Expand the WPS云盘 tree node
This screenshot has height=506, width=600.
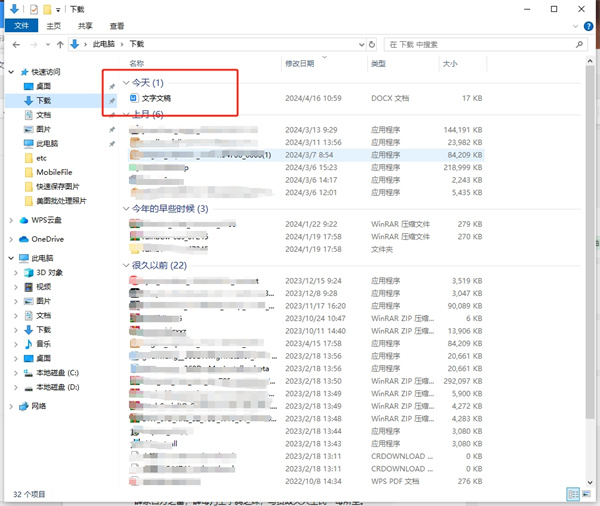click(11, 220)
